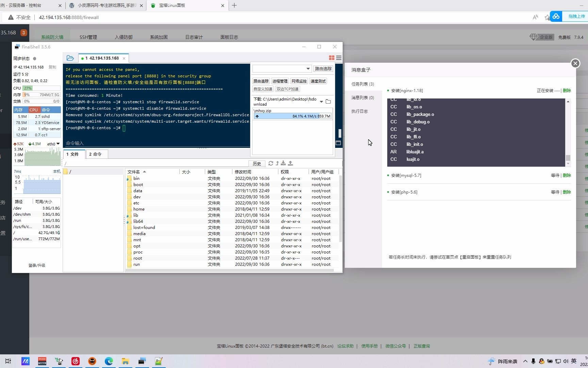
Task: Open File Explorer on the taskbar
Action: tap(126, 361)
